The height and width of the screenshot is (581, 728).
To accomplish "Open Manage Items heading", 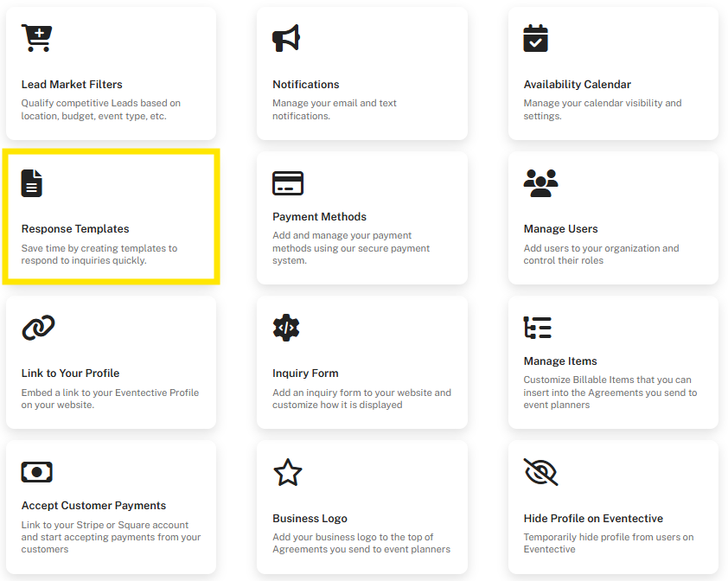I will tap(560, 361).
